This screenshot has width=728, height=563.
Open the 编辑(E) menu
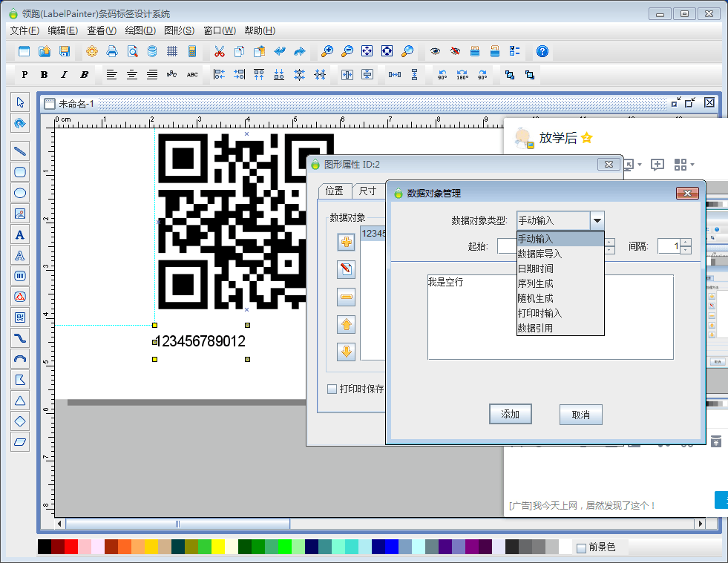point(62,30)
